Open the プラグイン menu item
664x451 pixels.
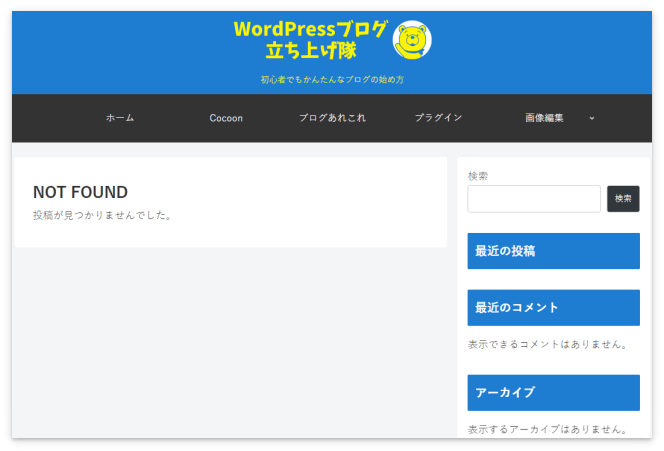point(438,118)
